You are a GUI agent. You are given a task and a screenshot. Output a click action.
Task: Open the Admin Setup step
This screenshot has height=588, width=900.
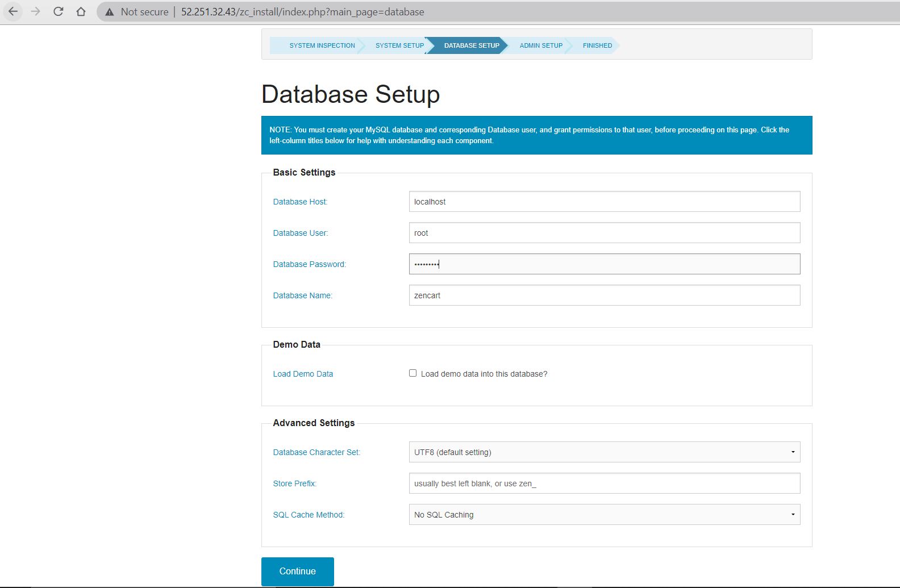pyautogui.click(x=541, y=45)
